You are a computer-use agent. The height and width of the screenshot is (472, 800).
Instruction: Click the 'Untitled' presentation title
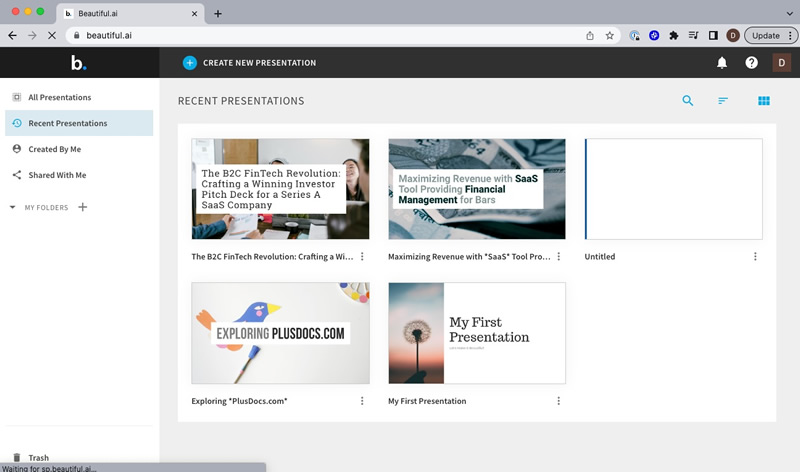click(599, 257)
